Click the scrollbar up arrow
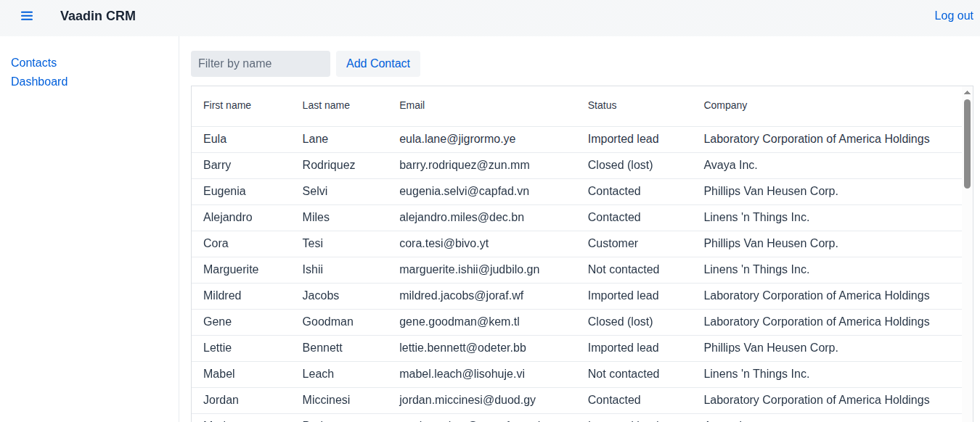This screenshot has width=980, height=422. [967, 93]
